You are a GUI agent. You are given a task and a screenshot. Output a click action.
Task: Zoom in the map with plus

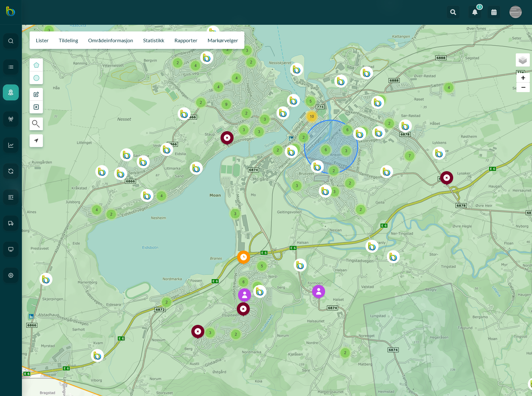pos(523,78)
